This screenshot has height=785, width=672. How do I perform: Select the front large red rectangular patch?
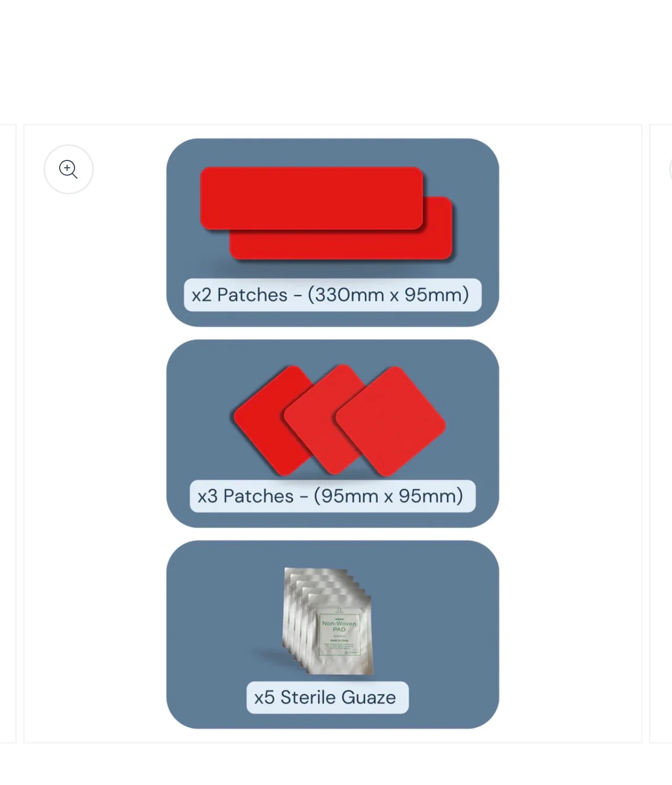point(311,198)
